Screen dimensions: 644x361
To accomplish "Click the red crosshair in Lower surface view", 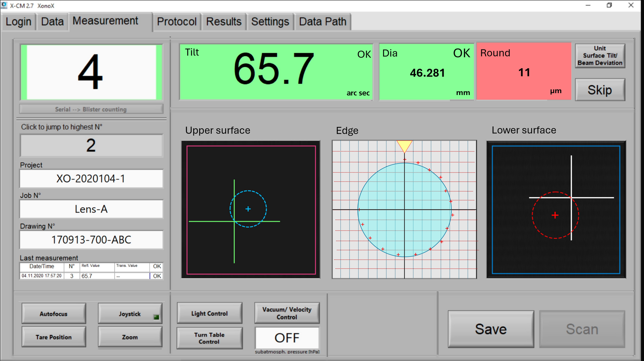I will [555, 215].
